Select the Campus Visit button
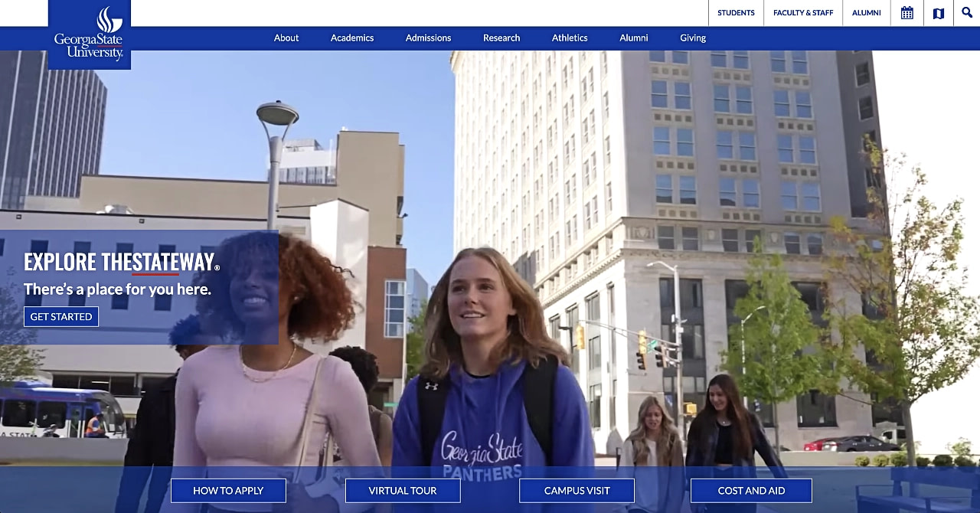Screen dimensions: 980x513 click(x=577, y=491)
